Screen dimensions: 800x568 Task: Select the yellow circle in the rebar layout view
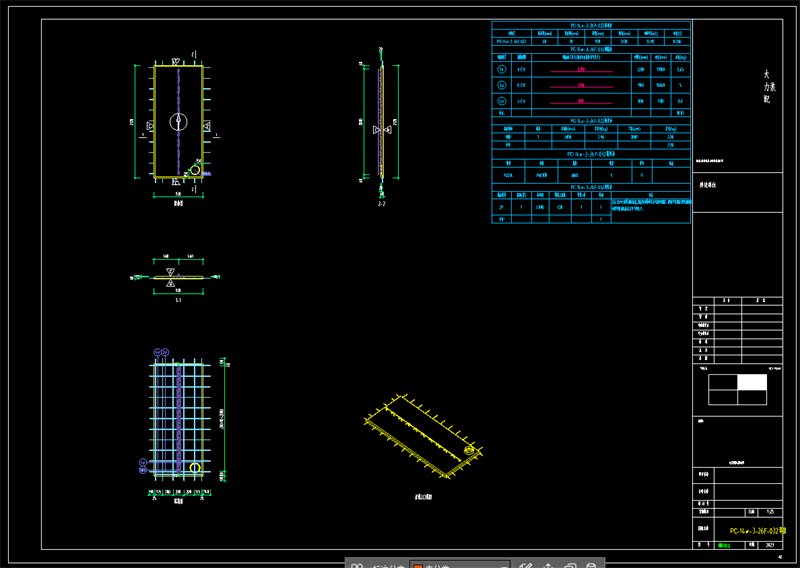pos(195,467)
